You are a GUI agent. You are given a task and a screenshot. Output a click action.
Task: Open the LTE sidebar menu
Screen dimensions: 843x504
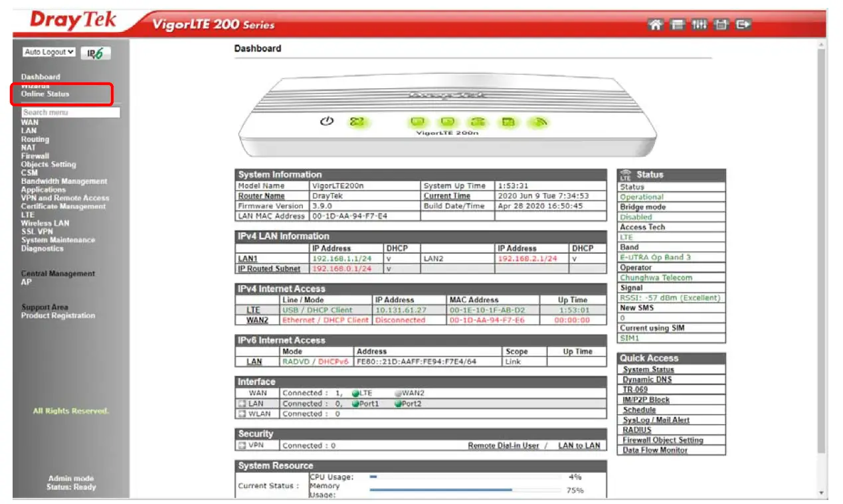[x=27, y=215]
